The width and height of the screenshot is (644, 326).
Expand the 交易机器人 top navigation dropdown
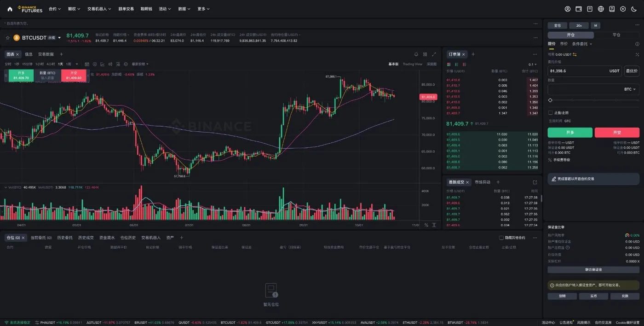click(x=99, y=9)
